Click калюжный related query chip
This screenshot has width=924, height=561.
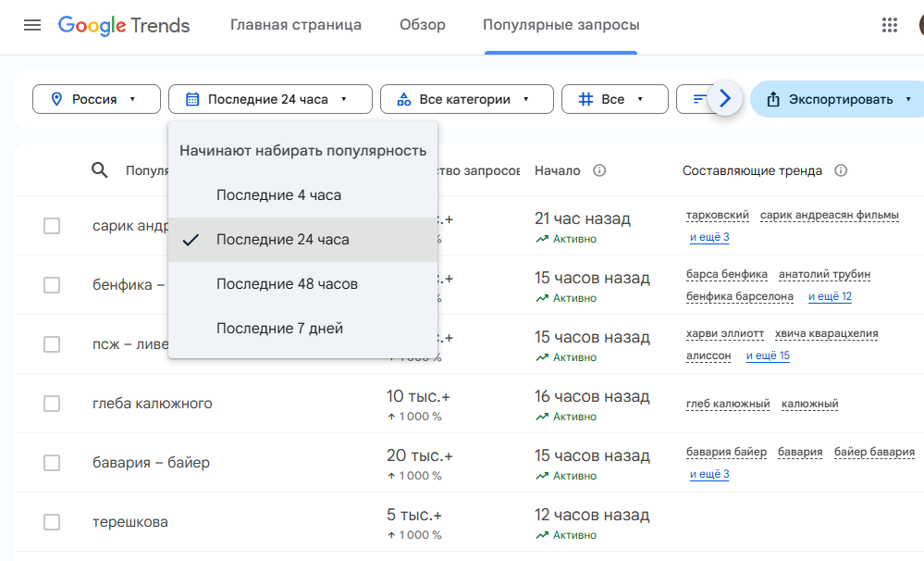coord(809,404)
